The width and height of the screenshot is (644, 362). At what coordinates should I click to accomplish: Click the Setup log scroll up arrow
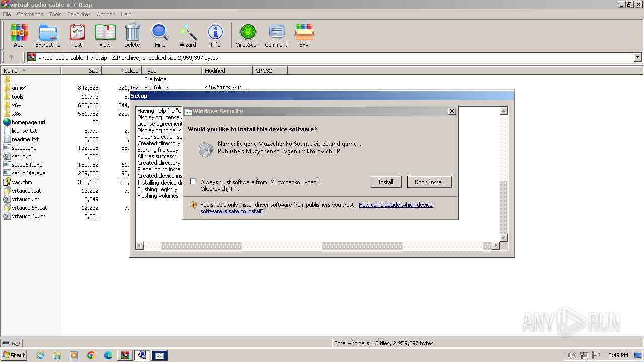(503, 111)
